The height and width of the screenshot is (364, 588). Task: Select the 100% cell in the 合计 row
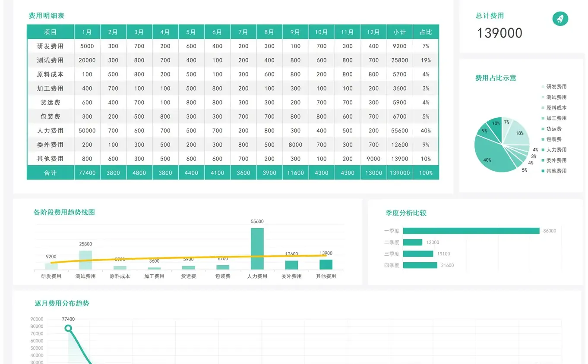coord(426,173)
